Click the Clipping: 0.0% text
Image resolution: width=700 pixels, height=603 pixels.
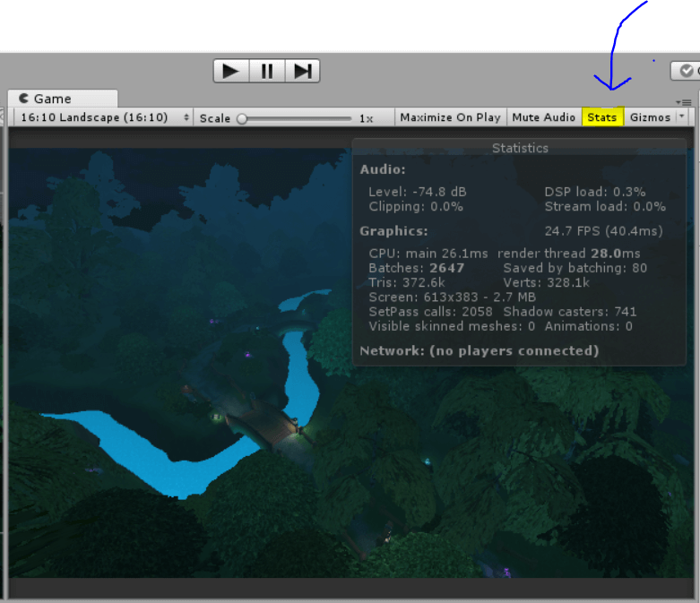(416, 207)
